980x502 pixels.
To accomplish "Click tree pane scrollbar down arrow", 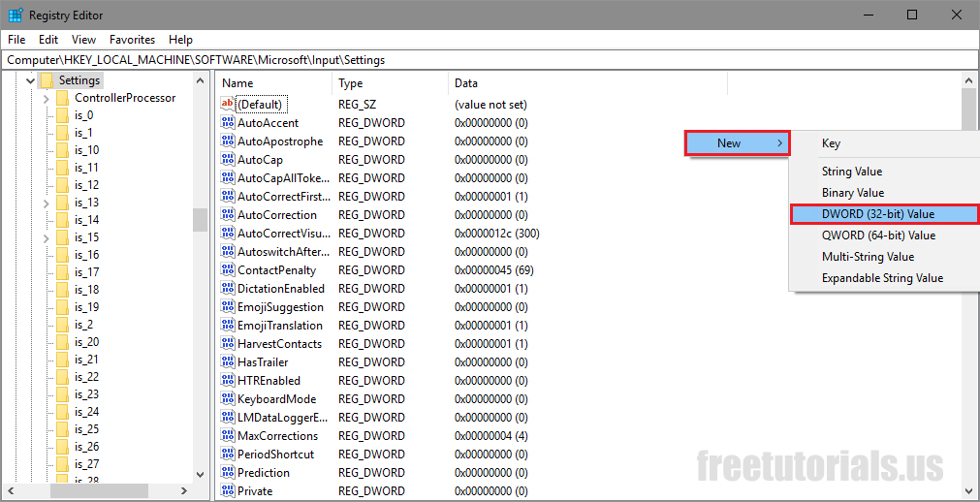I will pyautogui.click(x=200, y=474).
